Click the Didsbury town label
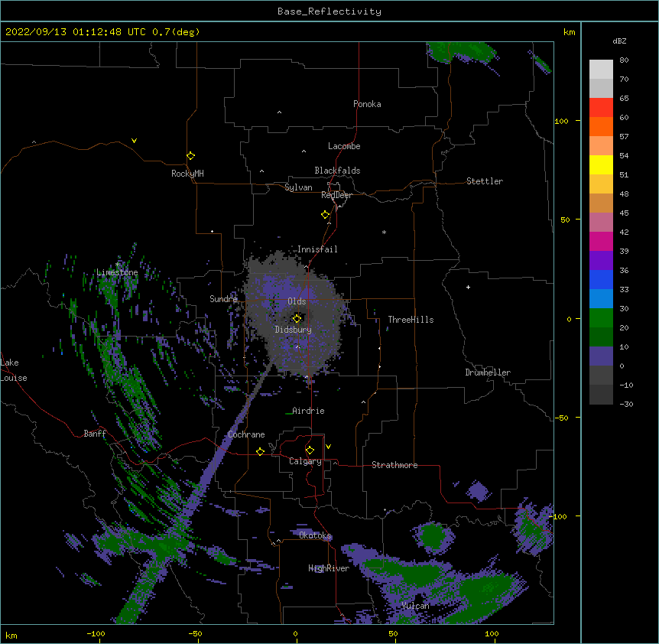 point(293,330)
